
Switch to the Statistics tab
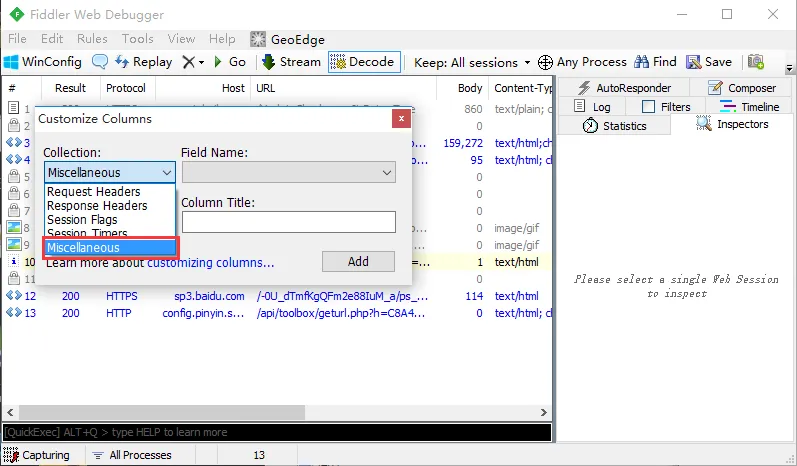pos(615,126)
